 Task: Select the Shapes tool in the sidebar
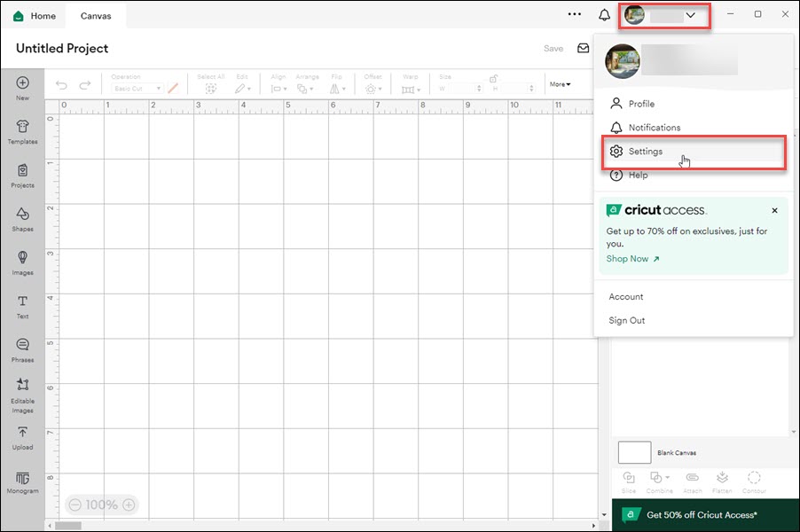coord(22,219)
